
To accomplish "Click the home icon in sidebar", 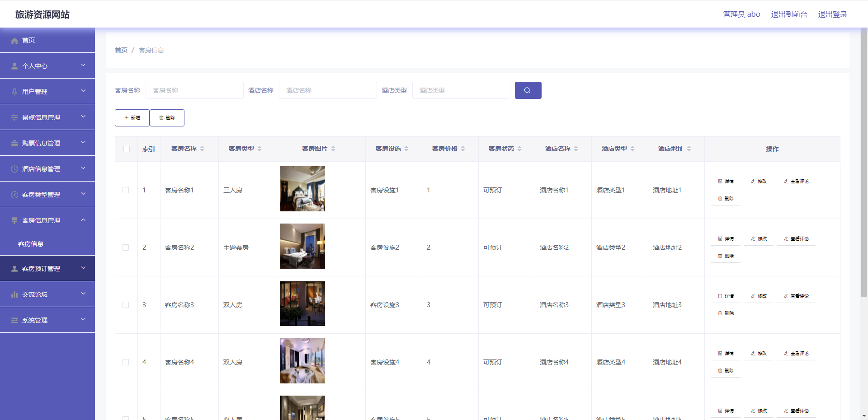I will 14,41.
